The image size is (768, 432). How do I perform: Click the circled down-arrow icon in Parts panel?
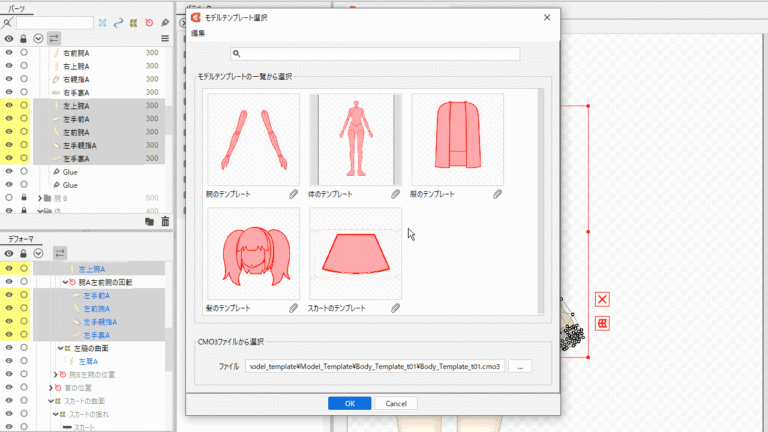click(x=38, y=39)
